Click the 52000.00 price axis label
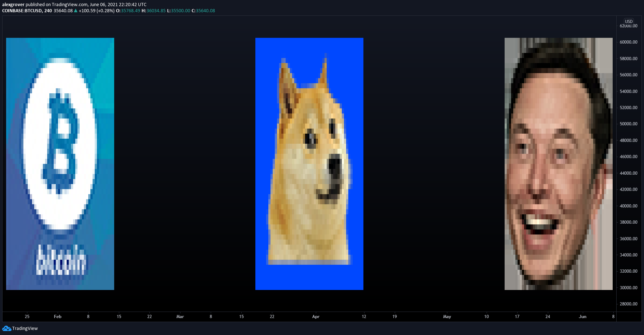This screenshot has height=335, width=644. tap(629, 108)
